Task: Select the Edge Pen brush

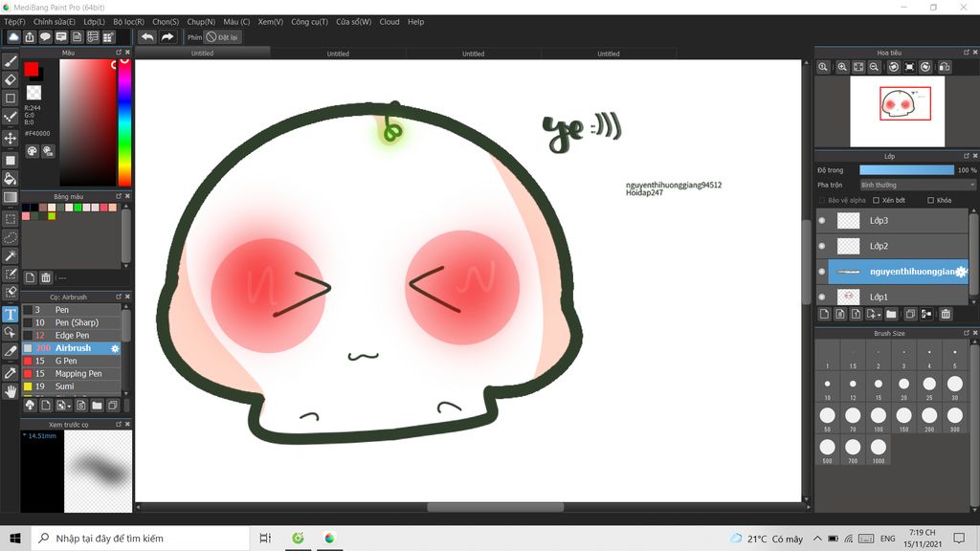Action: point(72,336)
